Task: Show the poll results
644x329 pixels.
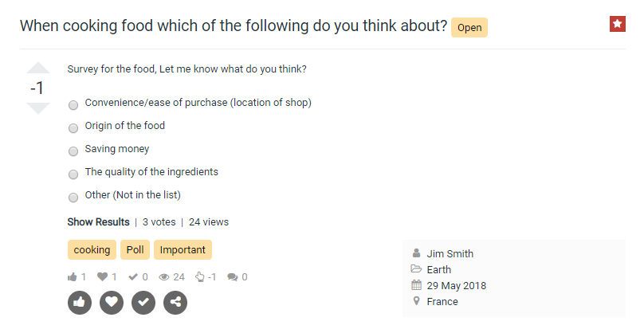Action: click(98, 222)
